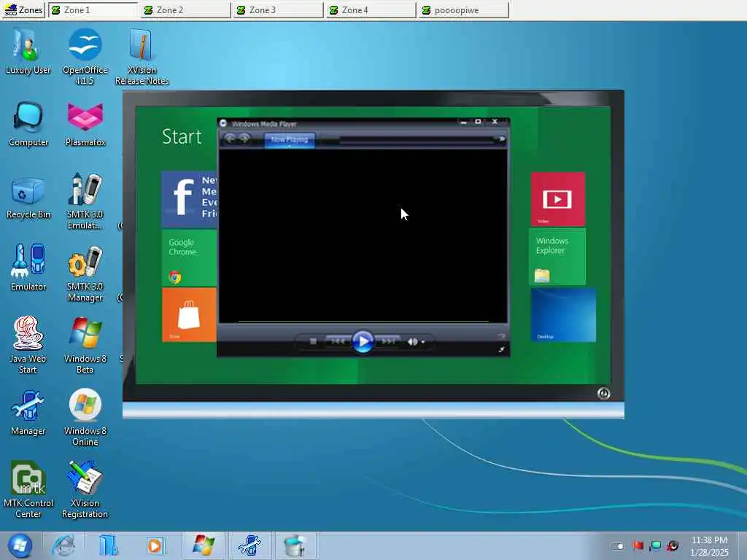Open MTK Control Center icon
Viewport: 747px width, 560px height.
point(28,489)
